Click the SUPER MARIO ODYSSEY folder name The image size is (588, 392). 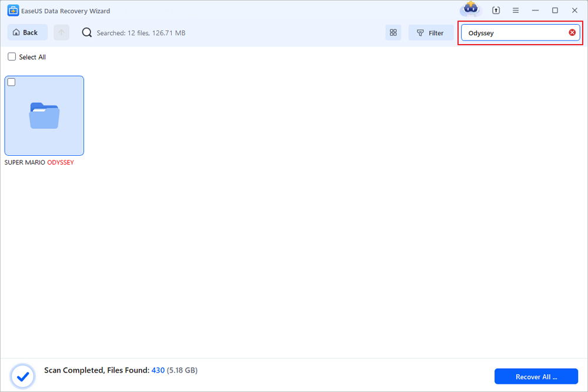point(39,162)
